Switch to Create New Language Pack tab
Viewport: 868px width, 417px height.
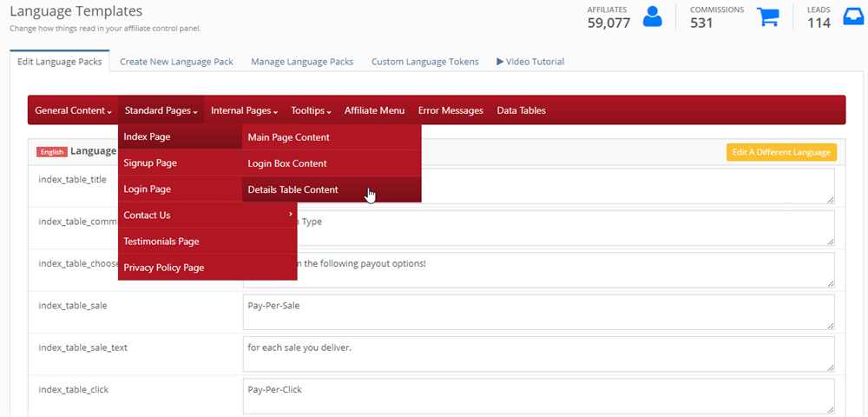pyautogui.click(x=176, y=62)
